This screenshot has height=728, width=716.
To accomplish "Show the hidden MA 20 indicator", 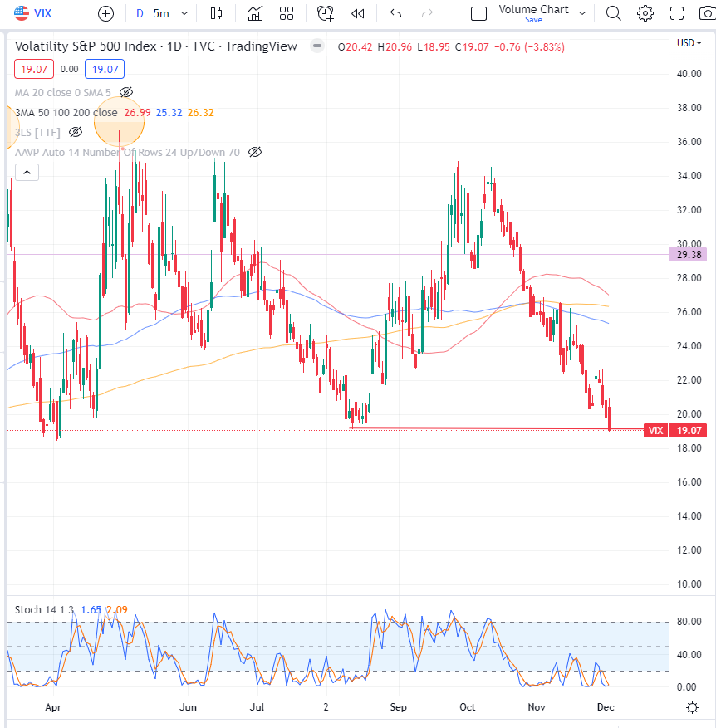I will click(x=126, y=92).
